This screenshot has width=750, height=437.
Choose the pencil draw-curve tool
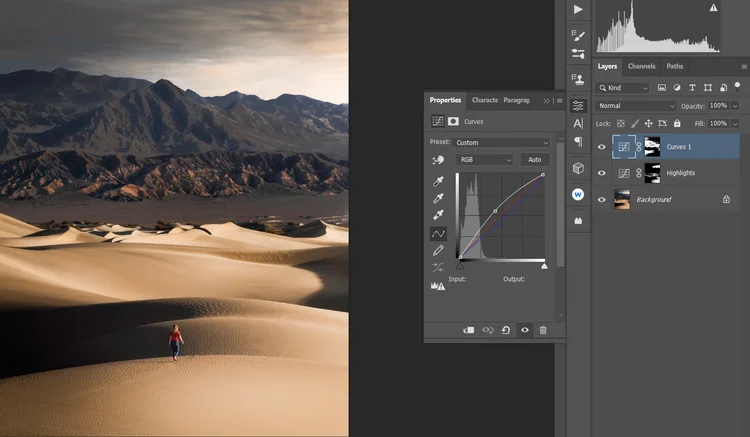tap(438, 250)
